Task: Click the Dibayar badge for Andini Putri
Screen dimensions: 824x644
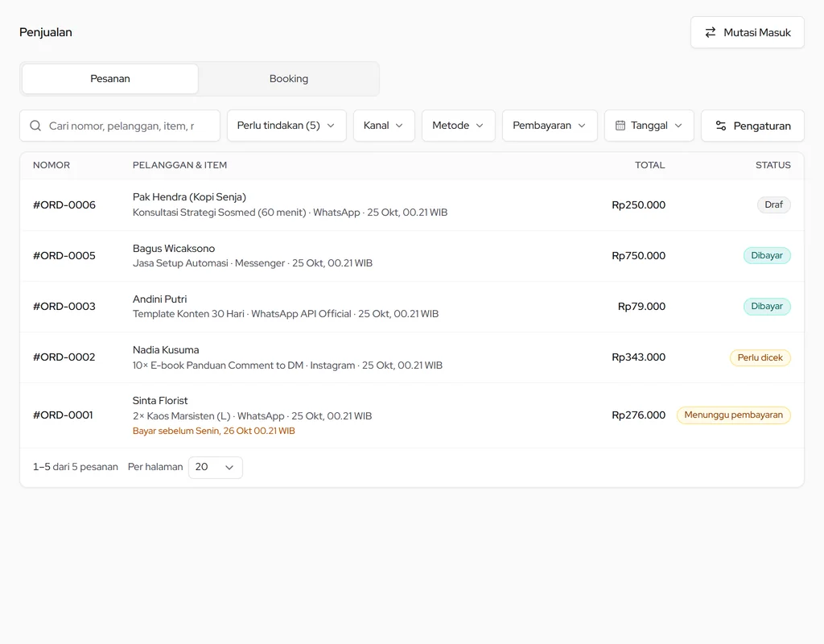Action: [x=767, y=307]
